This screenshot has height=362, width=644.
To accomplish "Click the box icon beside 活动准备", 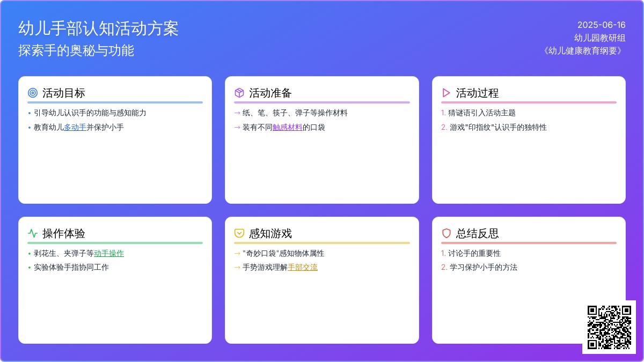I will (239, 93).
